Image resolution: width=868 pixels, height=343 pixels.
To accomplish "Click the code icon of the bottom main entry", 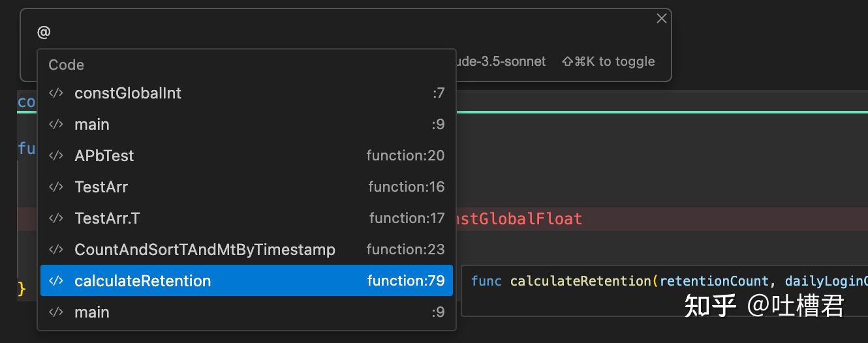I will coord(56,312).
